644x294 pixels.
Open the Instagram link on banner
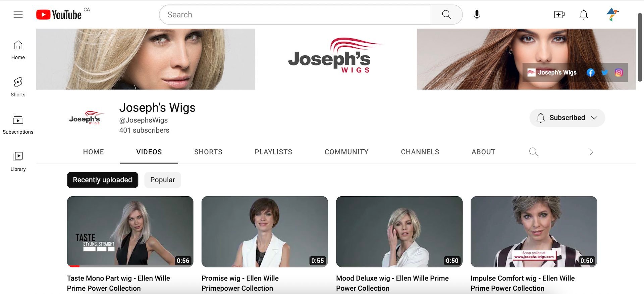pos(619,72)
